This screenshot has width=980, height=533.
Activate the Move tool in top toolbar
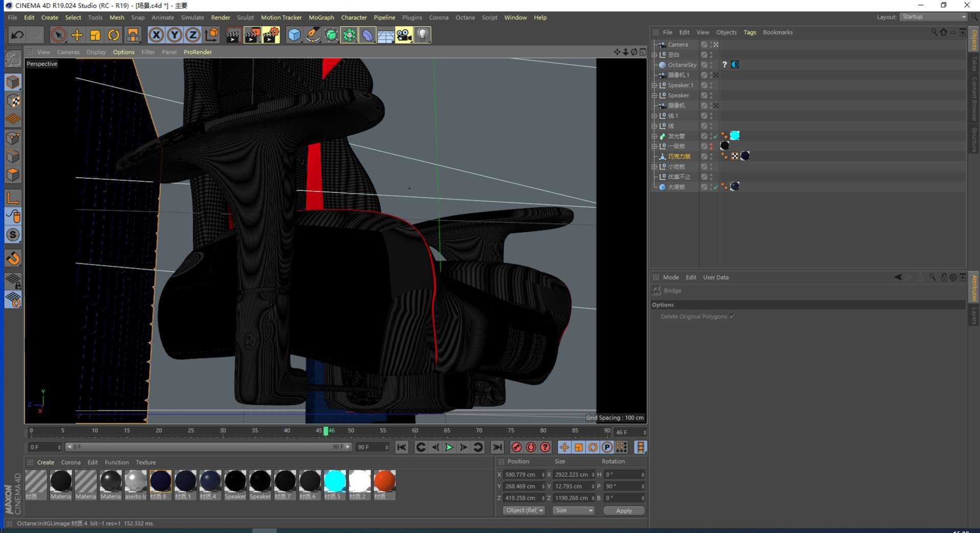(x=77, y=35)
